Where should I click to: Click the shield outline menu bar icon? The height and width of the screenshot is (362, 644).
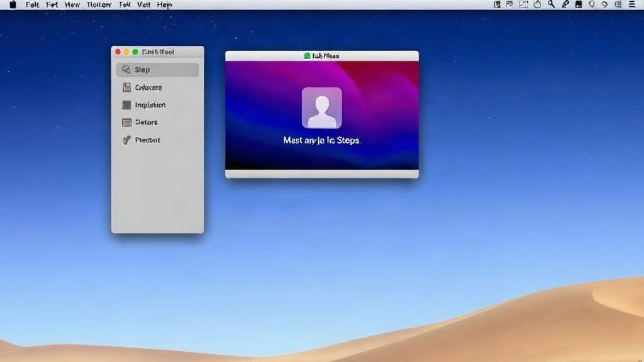591,4
